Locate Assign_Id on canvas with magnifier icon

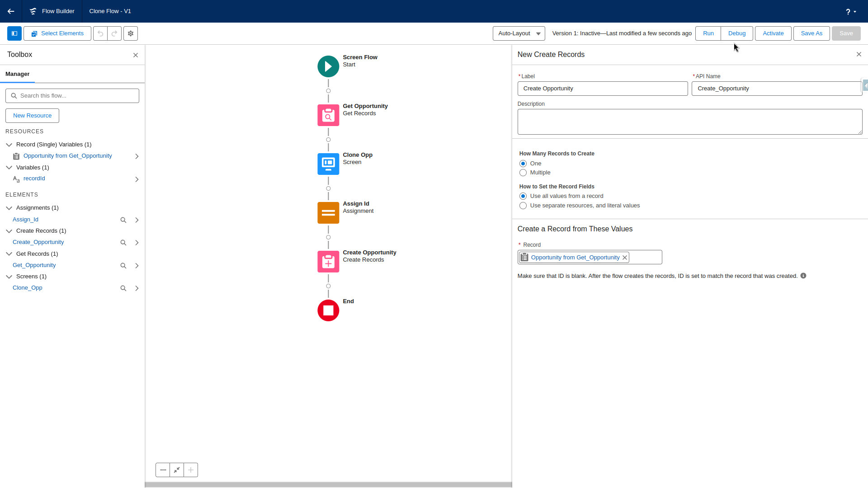[x=123, y=220]
